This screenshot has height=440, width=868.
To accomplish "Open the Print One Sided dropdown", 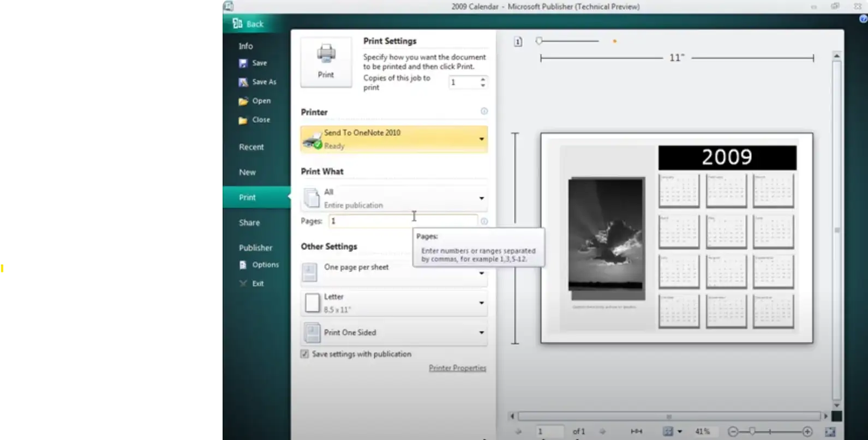I will pos(481,333).
